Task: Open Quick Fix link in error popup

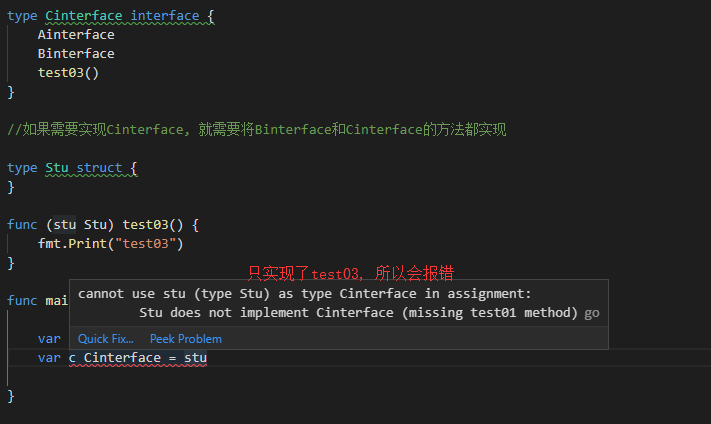Action: click(x=105, y=339)
